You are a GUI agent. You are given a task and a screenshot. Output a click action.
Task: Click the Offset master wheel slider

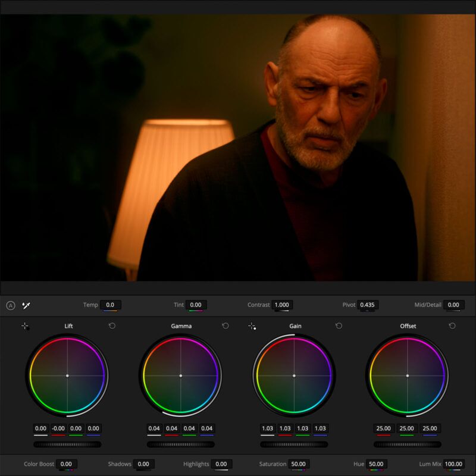pyautogui.click(x=408, y=444)
